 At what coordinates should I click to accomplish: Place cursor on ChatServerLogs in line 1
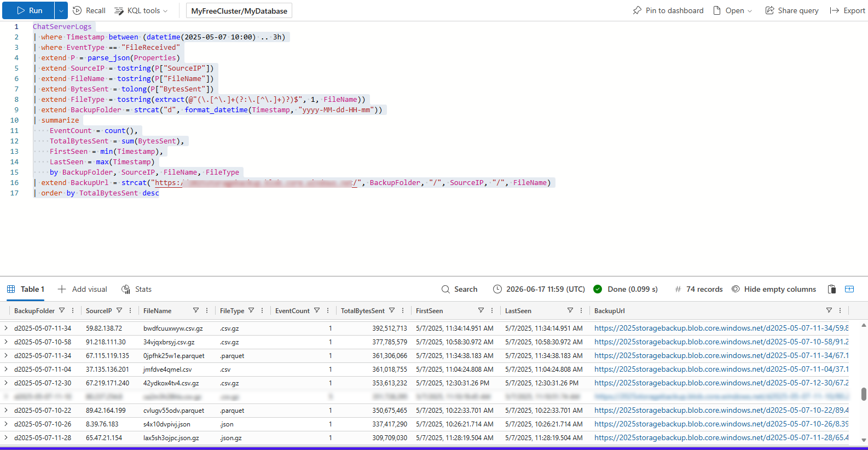tap(62, 26)
